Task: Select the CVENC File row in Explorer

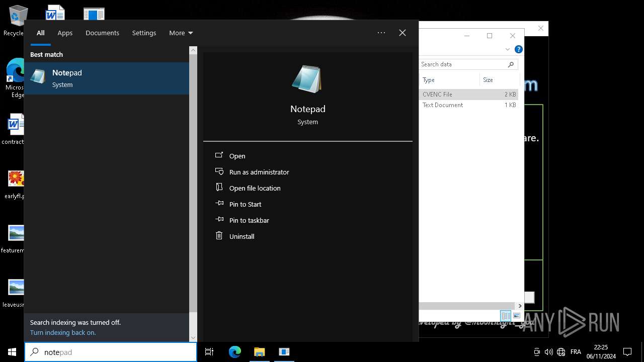Action: coord(468,94)
